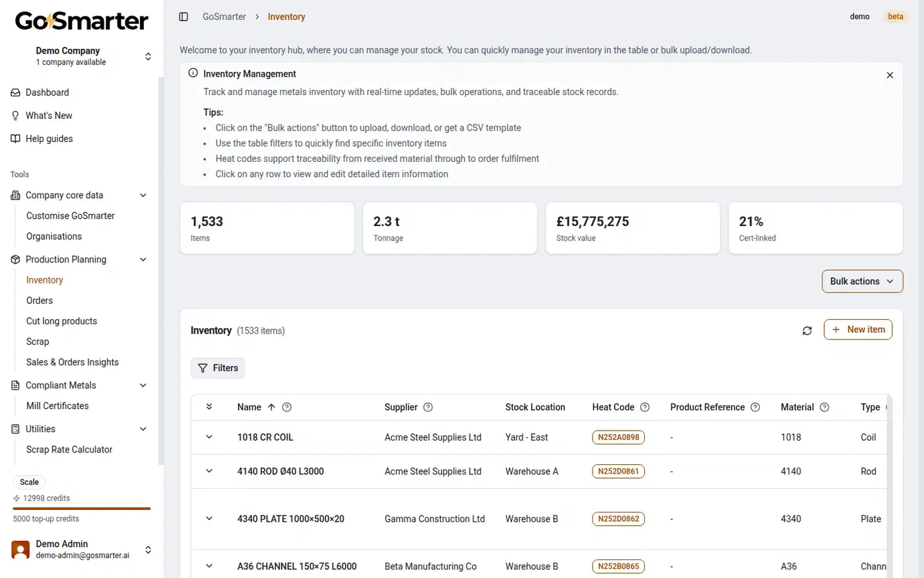Click heat code N252A0898

click(618, 437)
